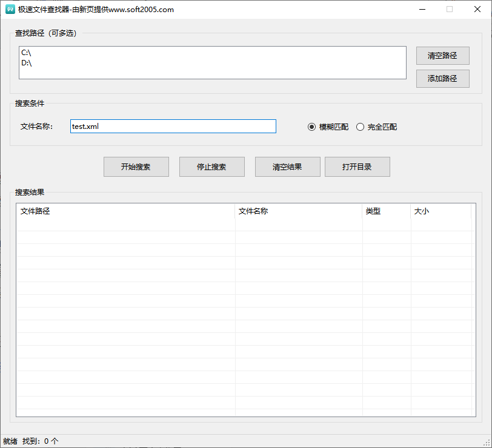Image resolution: width=492 pixels, height=448 pixels.
Task: Click the 类型 column header
Action: pos(386,211)
